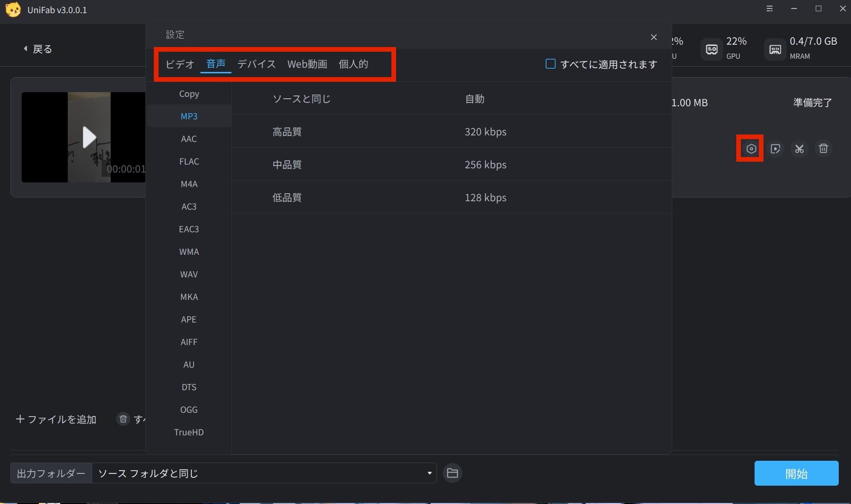Go back with 戻る button
Viewport: 851px width, 504px height.
point(38,49)
